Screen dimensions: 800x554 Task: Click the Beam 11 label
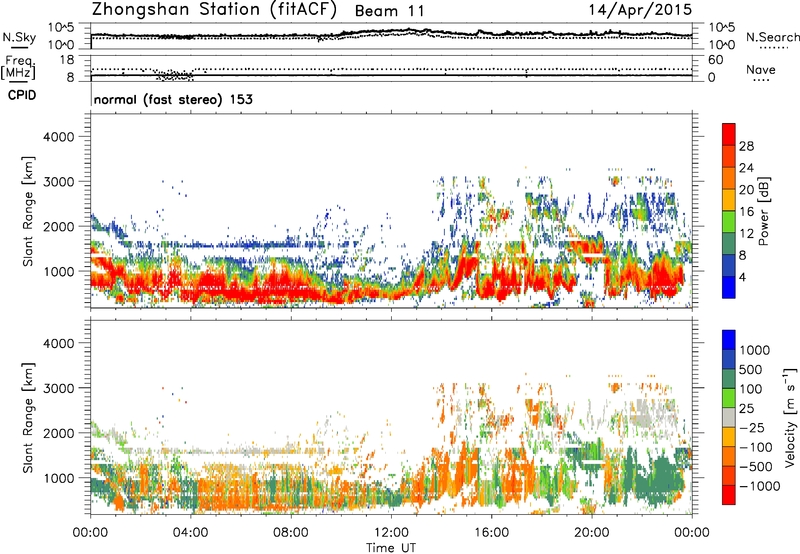point(389,11)
